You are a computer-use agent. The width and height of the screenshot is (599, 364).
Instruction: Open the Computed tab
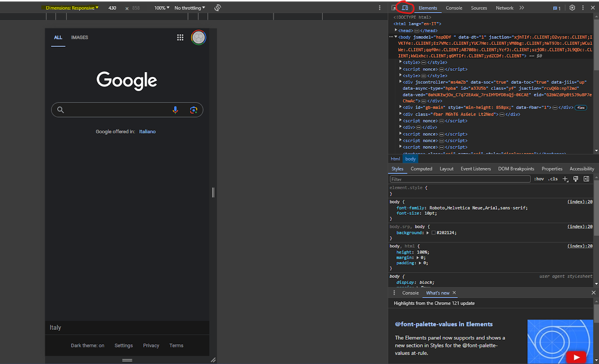[422, 169]
